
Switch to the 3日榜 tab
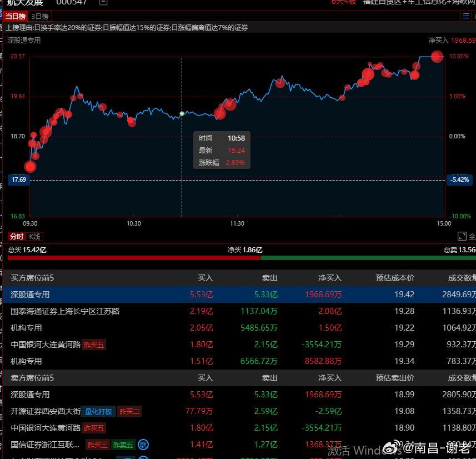tap(40, 16)
